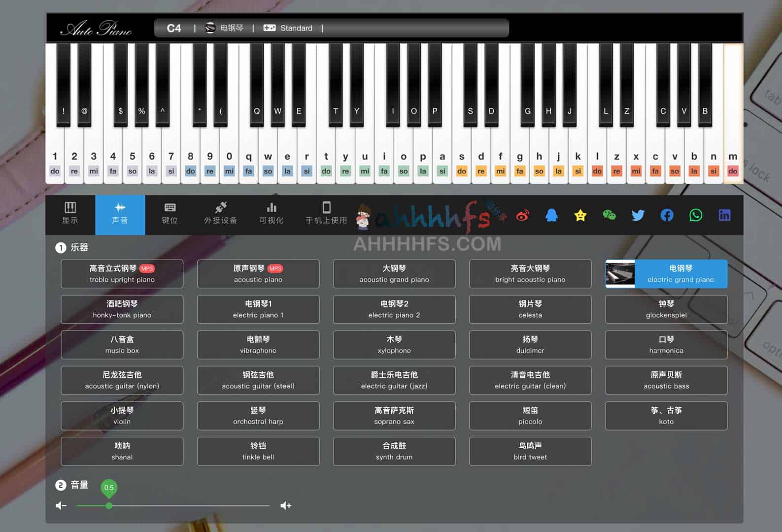Open the 手机上使用 mobile use tab
This screenshot has height=532, width=782.
[326, 215]
